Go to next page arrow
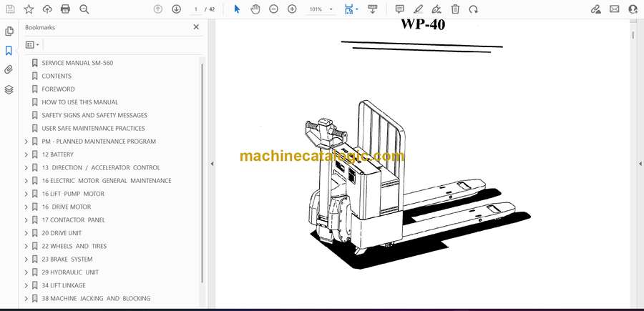 tap(176, 9)
